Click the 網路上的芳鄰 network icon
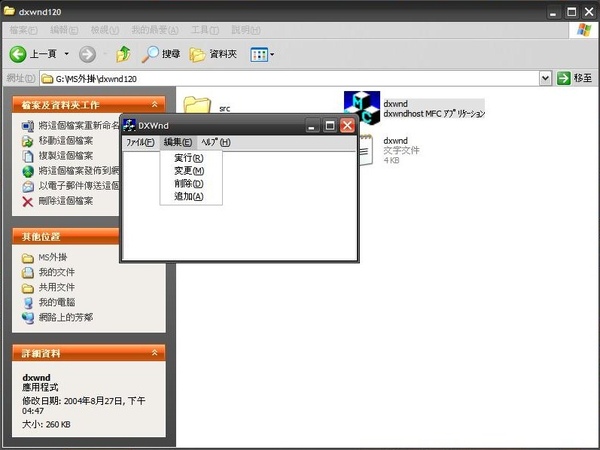 28,318
